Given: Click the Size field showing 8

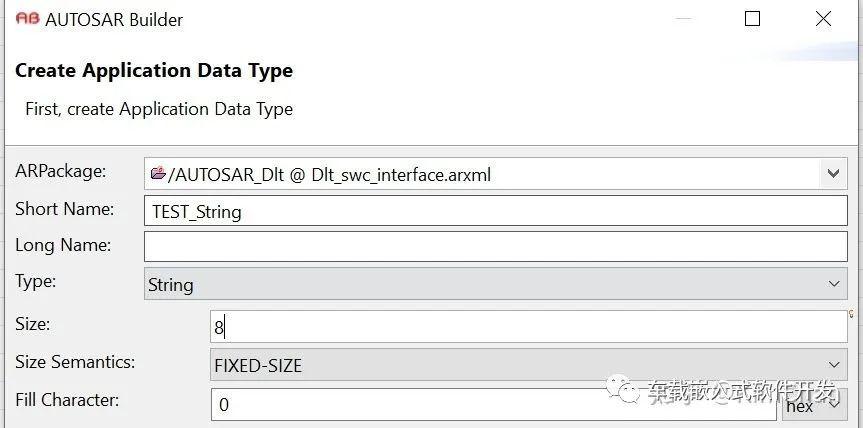Looking at the screenshot, I should [528, 327].
